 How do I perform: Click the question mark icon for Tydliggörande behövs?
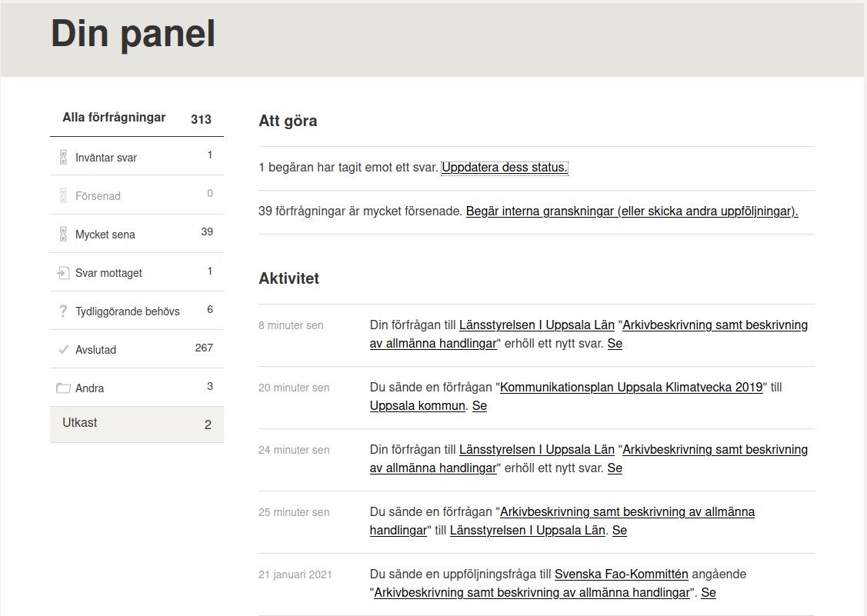pos(63,311)
